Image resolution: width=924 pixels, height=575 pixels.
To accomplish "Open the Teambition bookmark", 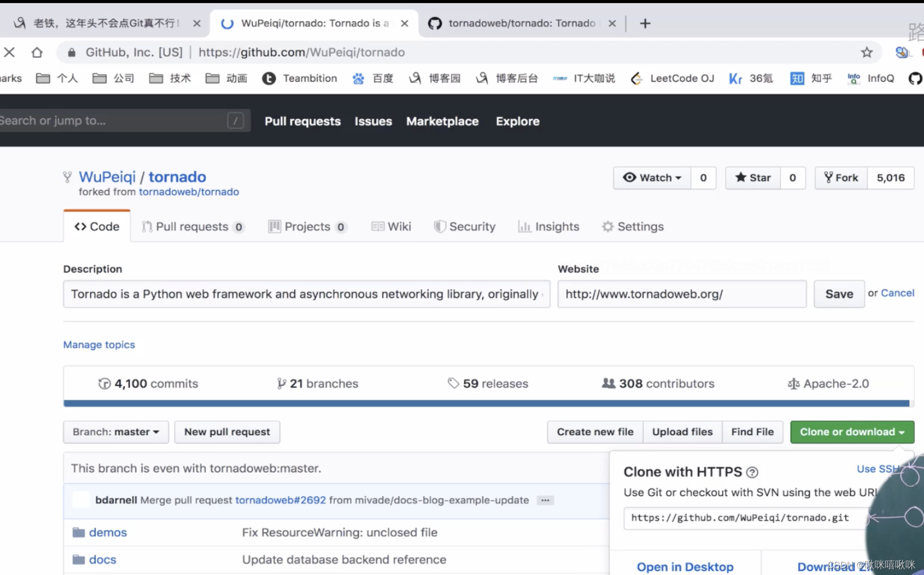I will click(x=300, y=78).
